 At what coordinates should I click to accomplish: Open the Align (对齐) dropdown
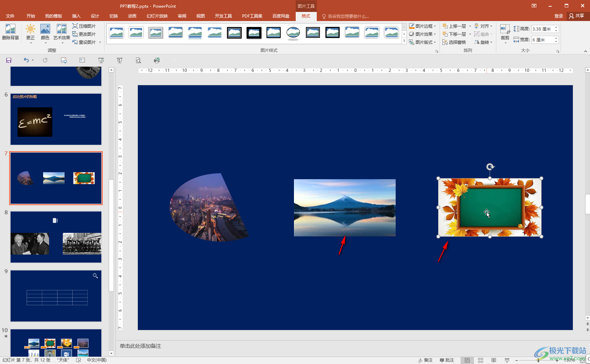[x=483, y=26]
